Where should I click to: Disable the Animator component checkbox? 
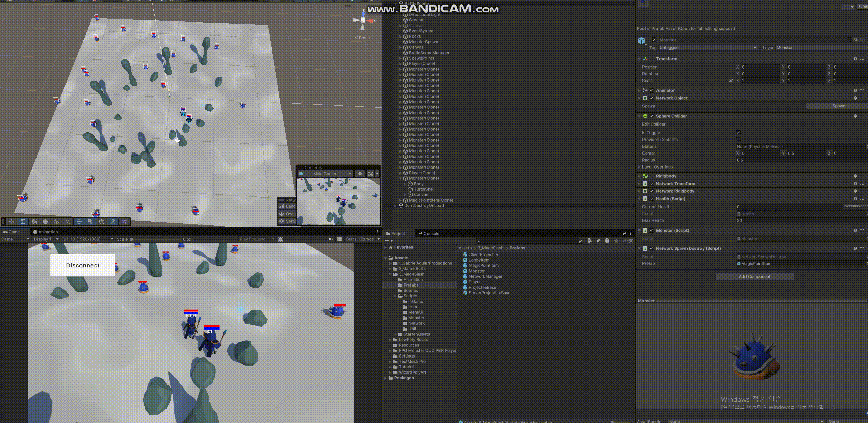coord(652,90)
